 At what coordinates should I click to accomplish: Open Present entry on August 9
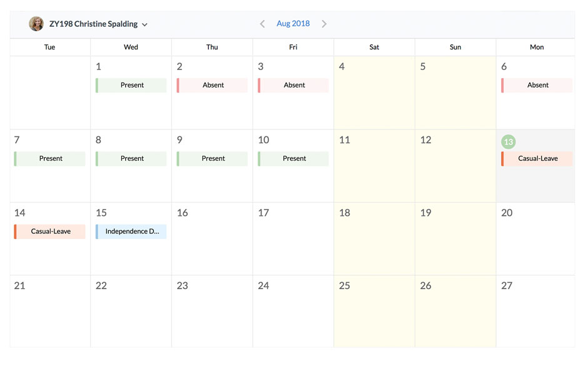[x=212, y=158]
